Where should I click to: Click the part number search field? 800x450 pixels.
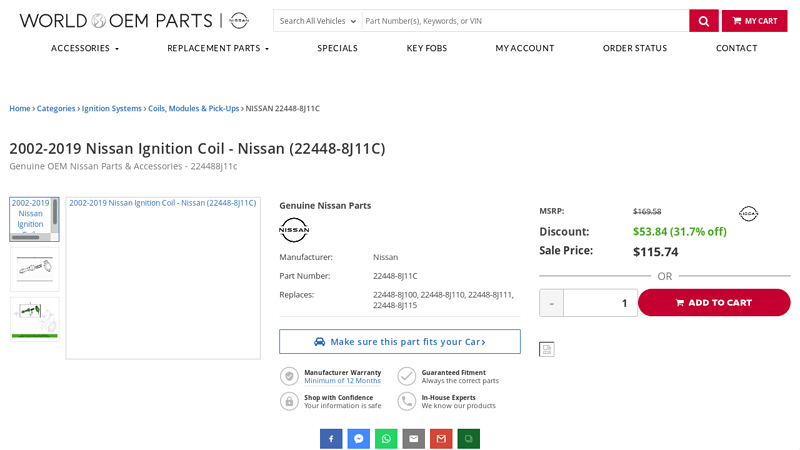(524, 21)
